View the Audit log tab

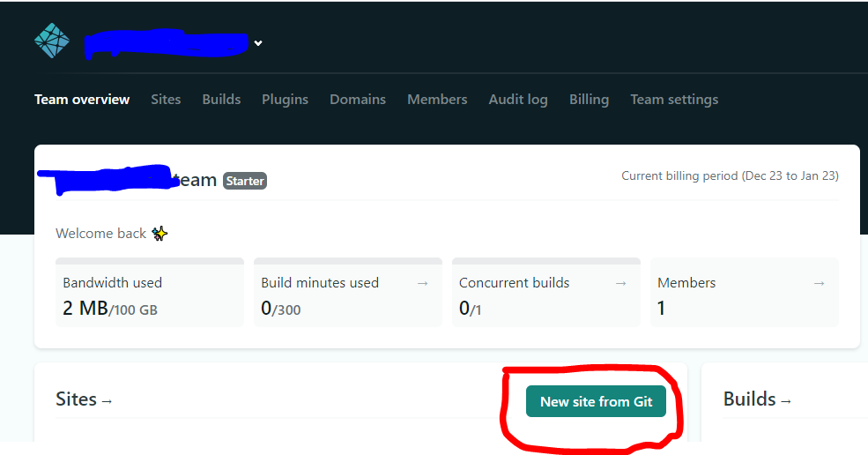(x=518, y=100)
